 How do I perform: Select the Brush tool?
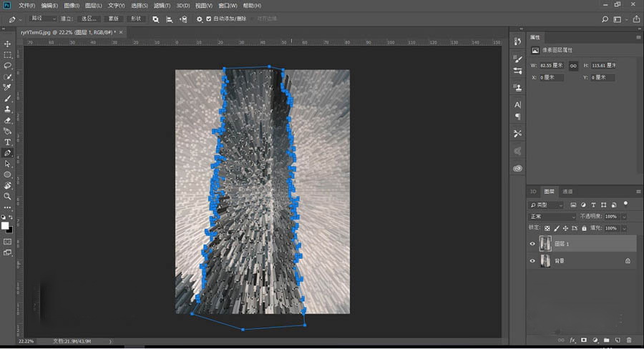pyautogui.click(x=8, y=98)
